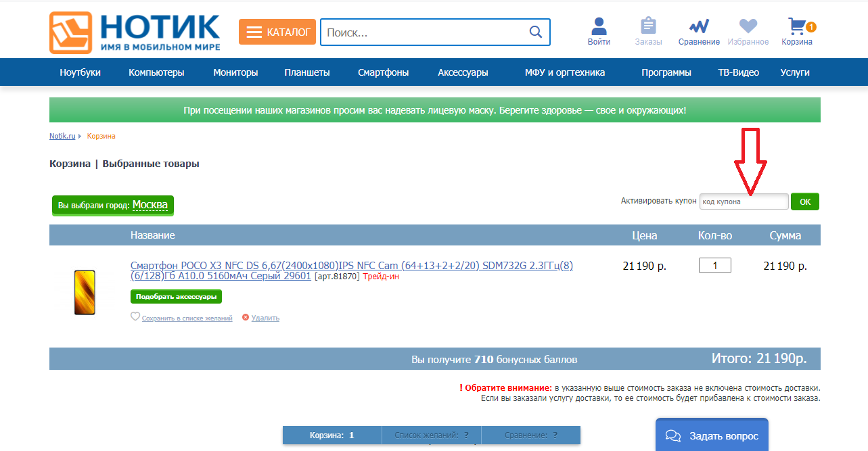
Task: Open the Задать вопрос chat button
Action: tap(712, 435)
